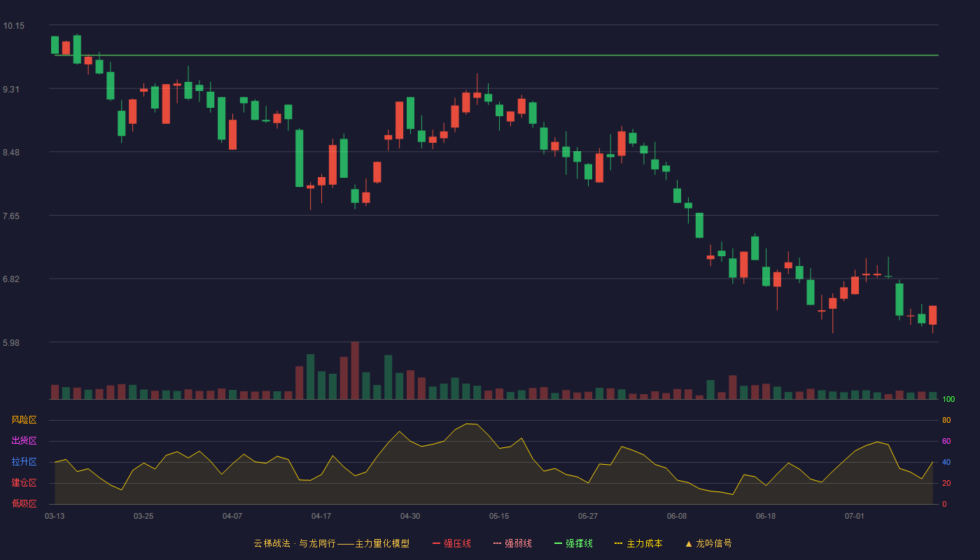Click the 风险区 zone label
980x560 pixels.
tap(24, 420)
